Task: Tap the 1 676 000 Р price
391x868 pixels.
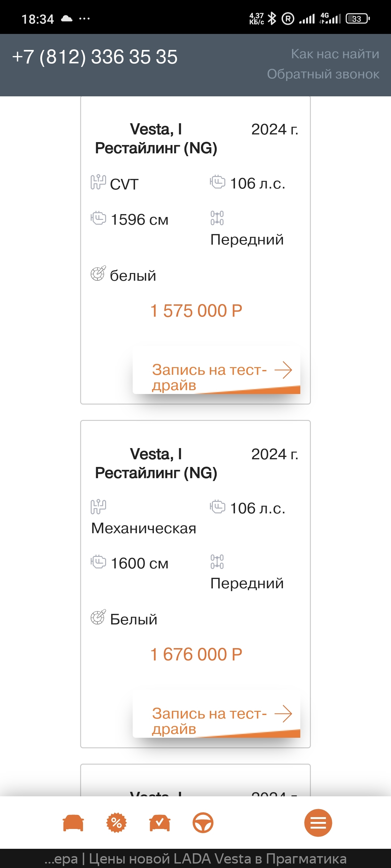Action: 196,655
